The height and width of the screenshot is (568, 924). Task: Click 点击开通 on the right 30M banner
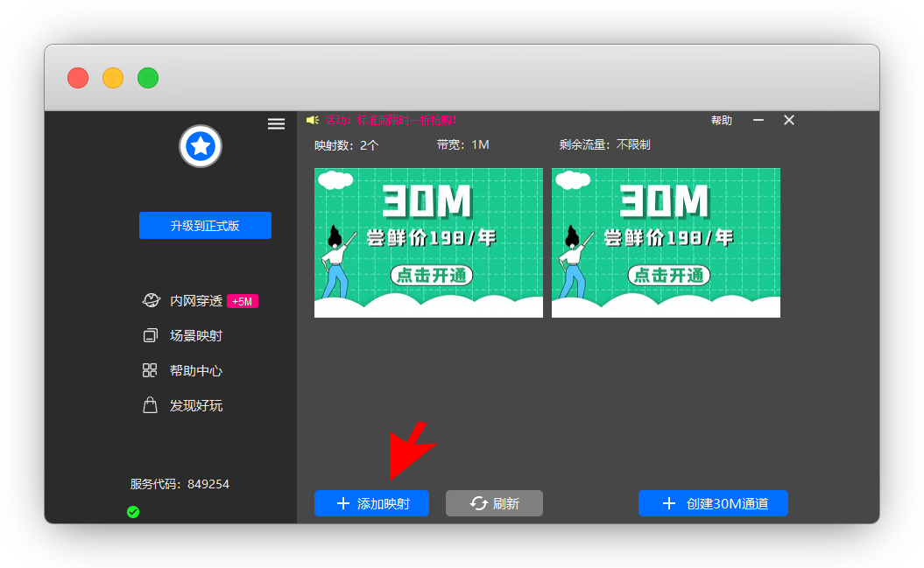tap(668, 276)
